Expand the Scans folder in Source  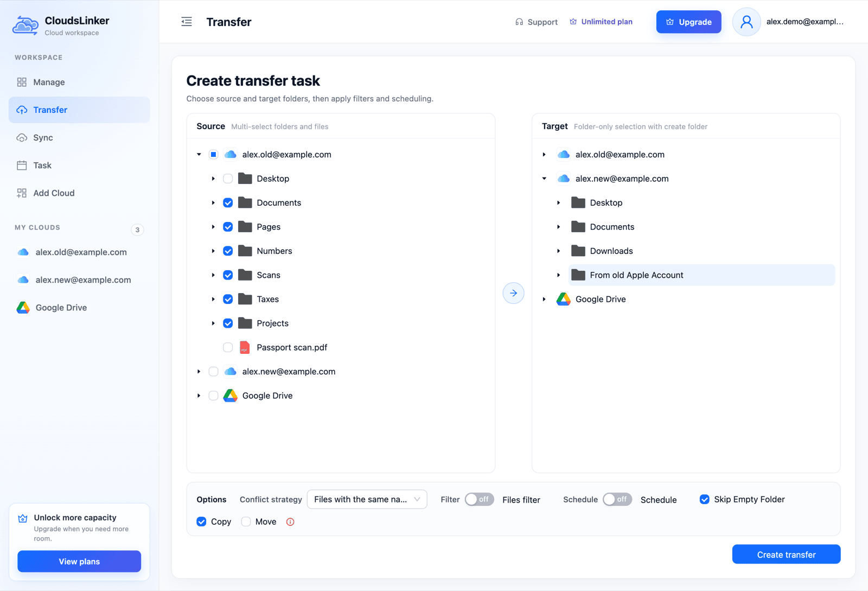click(x=213, y=275)
